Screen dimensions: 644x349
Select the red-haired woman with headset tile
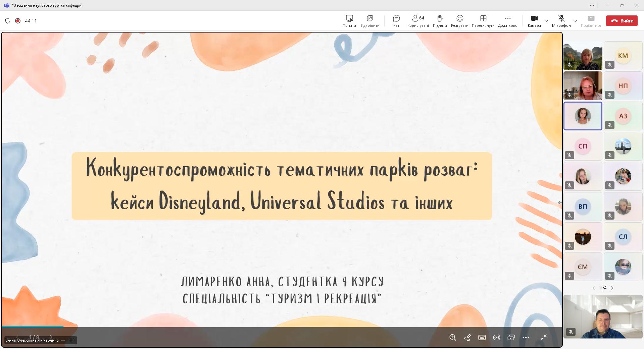pos(583,86)
